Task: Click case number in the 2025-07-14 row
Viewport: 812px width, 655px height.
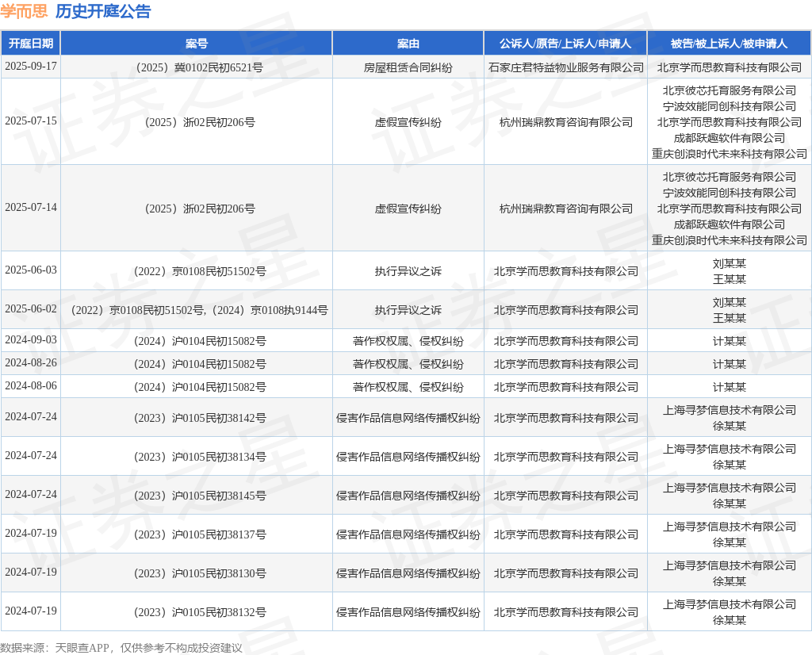Action: [x=199, y=209]
